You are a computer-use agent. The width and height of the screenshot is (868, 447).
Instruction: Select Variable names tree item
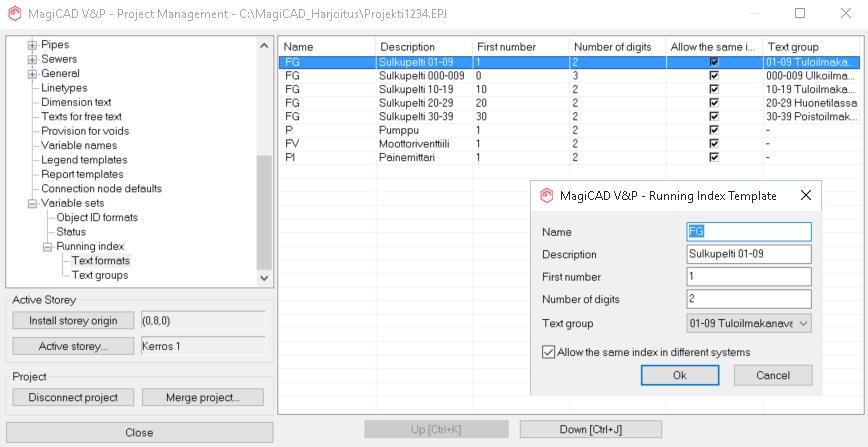[79, 146]
